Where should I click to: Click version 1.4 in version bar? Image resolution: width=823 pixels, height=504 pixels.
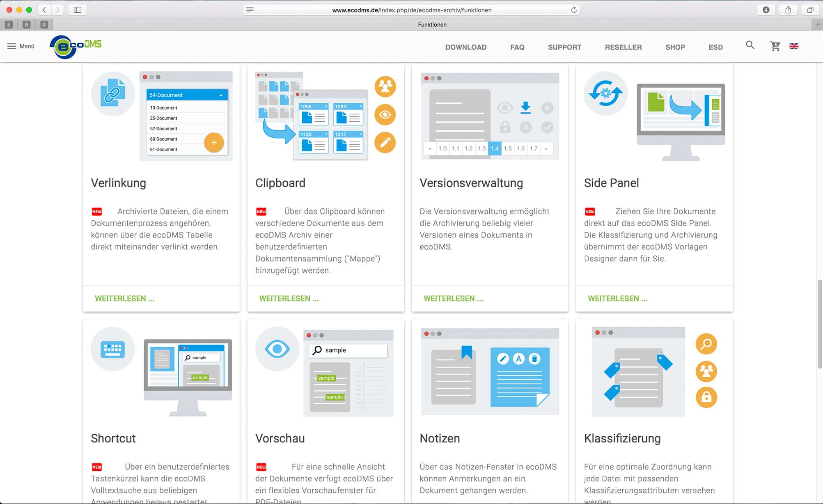[x=495, y=148]
